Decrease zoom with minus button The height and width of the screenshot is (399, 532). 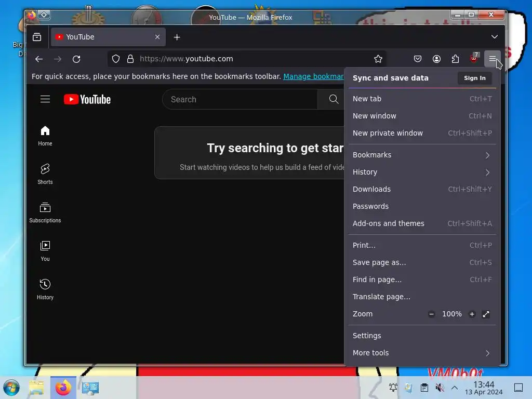point(431,314)
